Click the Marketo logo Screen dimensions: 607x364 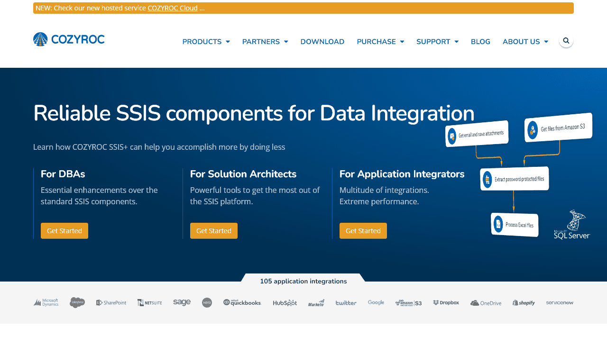point(316,302)
